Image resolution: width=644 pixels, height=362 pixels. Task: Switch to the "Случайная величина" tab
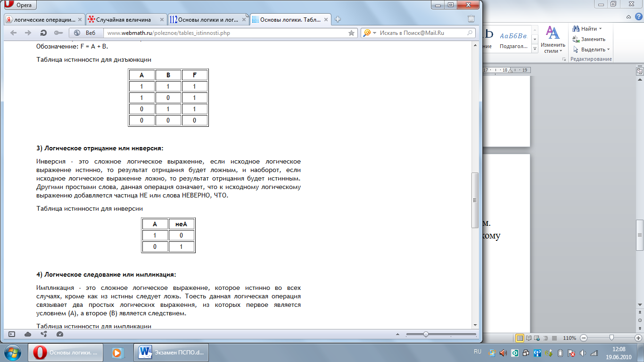[x=126, y=19]
